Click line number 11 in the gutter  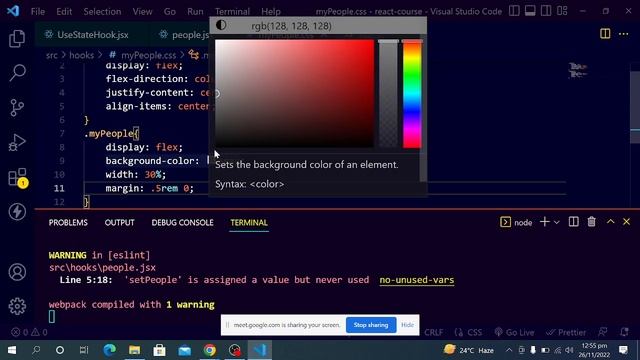pyautogui.click(x=59, y=188)
